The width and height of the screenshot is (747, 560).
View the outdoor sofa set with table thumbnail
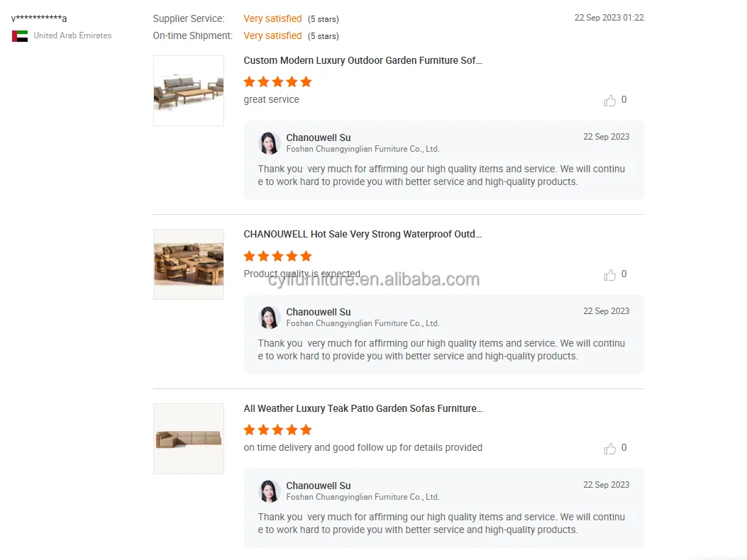click(189, 91)
